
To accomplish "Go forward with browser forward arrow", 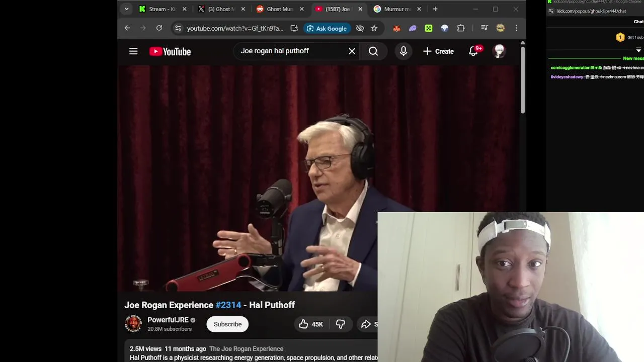I will point(143,28).
